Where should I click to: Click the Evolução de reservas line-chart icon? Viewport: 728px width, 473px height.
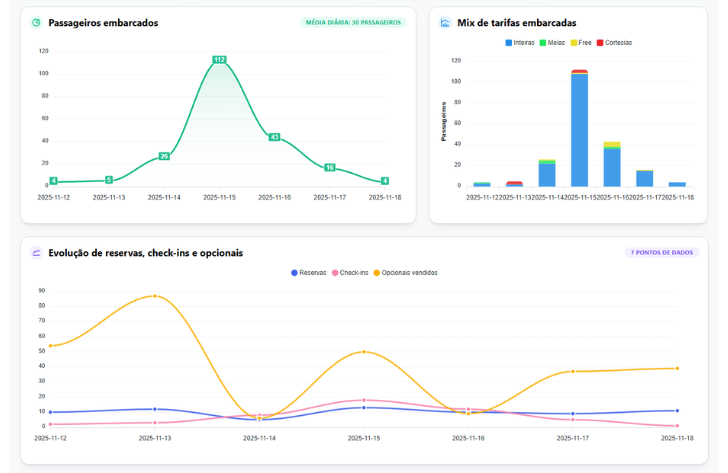pos(36,253)
